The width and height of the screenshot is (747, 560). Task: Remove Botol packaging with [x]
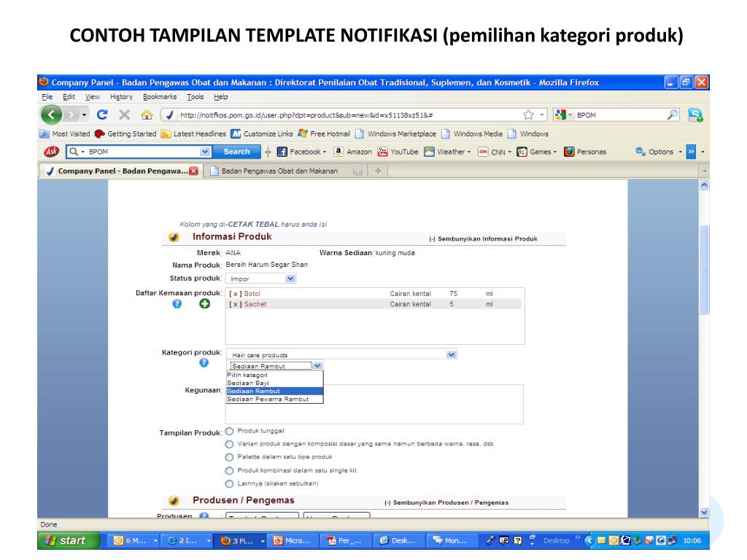(x=236, y=294)
